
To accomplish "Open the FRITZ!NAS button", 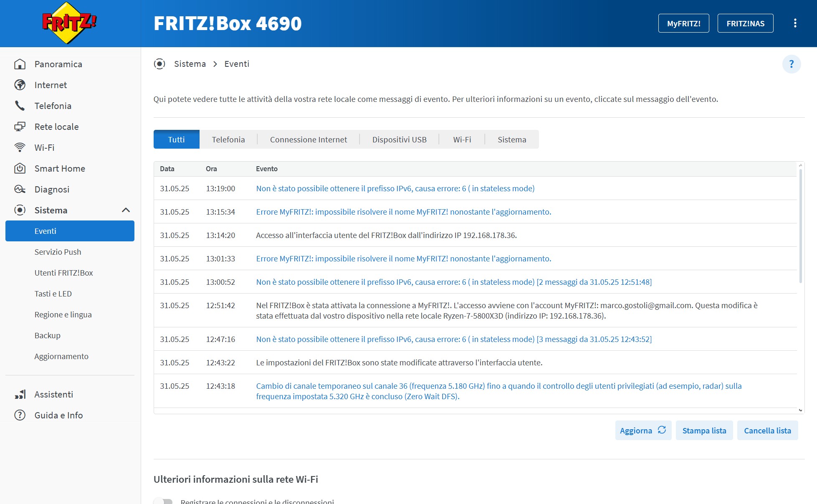I will click(x=745, y=23).
